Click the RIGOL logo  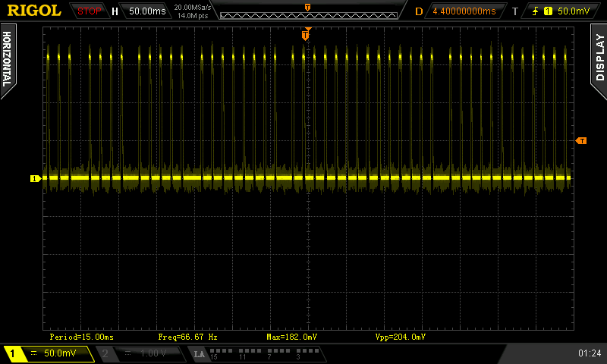[34, 11]
